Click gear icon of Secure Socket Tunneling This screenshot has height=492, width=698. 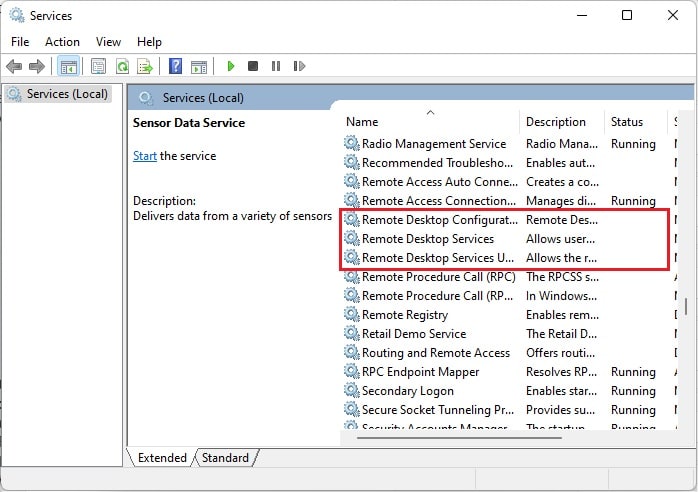tap(352, 410)
